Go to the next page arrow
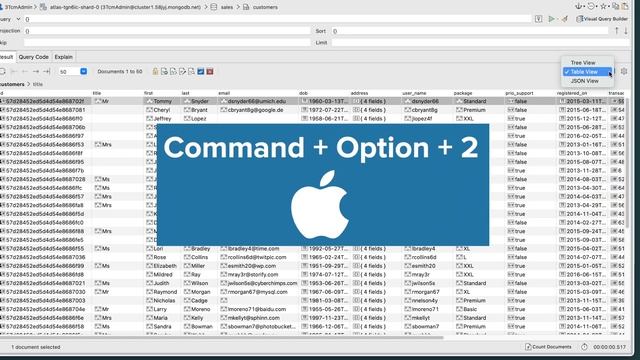640x360 pixels. click(x=36, y=71)
